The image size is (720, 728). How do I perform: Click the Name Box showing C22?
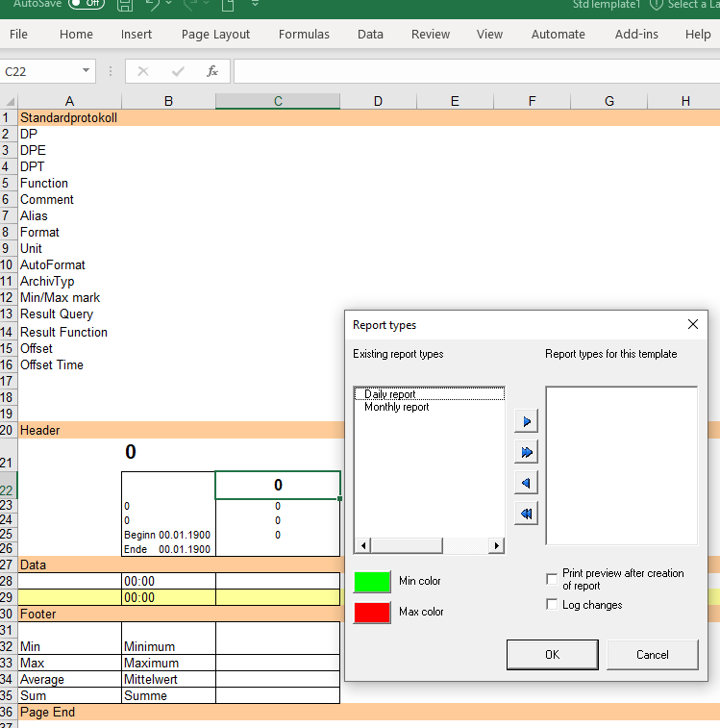click(x=39, y=71)
